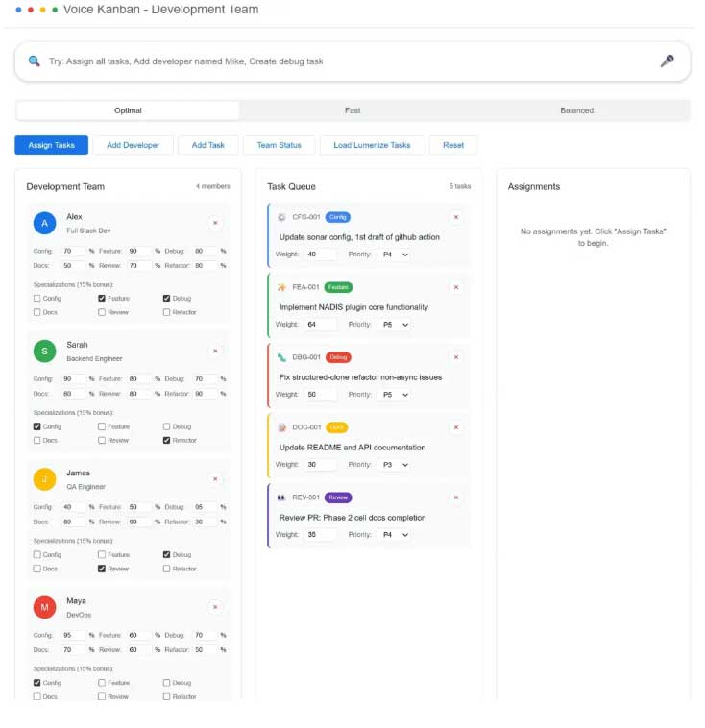Click the Assign Tasks button
The height and width of the screenshot is (728, 705).
tap(52, 145)
